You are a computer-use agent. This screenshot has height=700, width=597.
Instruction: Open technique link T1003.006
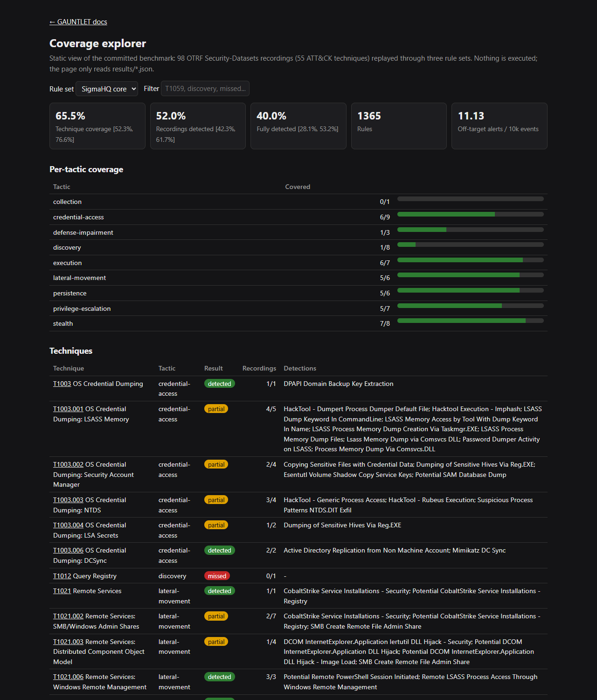click(x=68, y=550)
